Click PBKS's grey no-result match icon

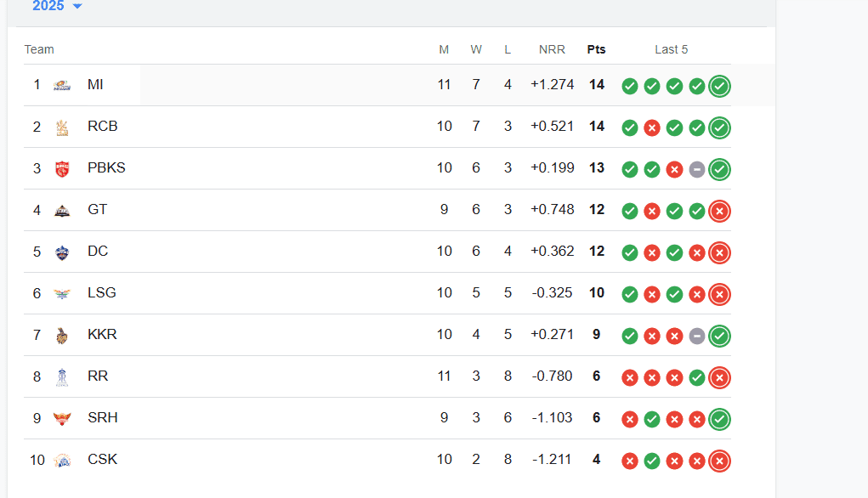(x=697, y=169)
